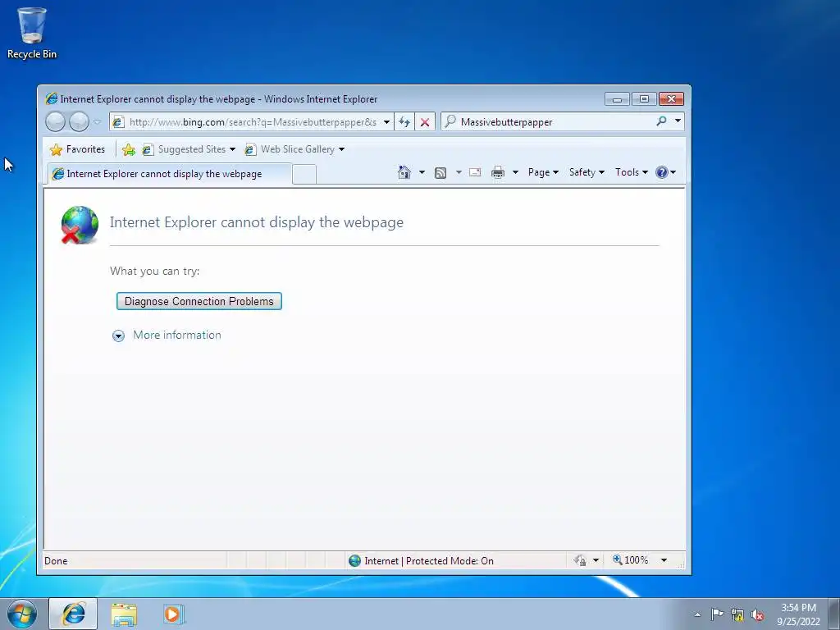The image size is (840, 630).
Task: Open the search provider dropdown arrow
Action: tap(678, 121)
